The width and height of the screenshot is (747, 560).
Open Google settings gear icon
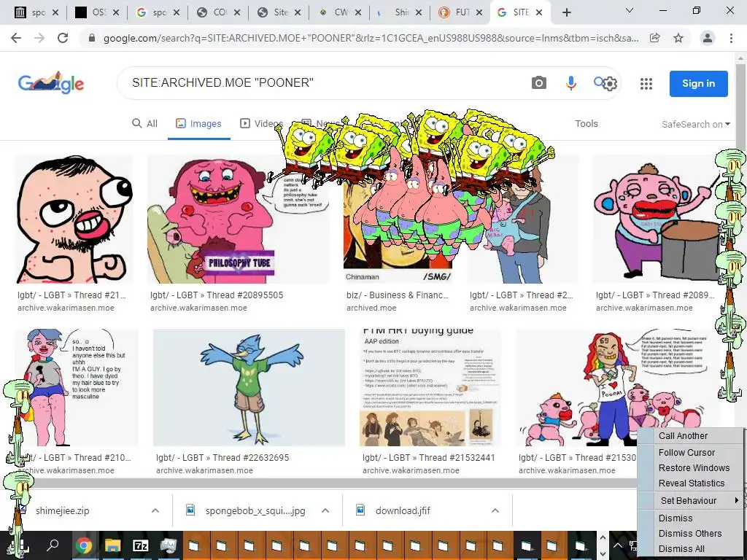[610, 84]
